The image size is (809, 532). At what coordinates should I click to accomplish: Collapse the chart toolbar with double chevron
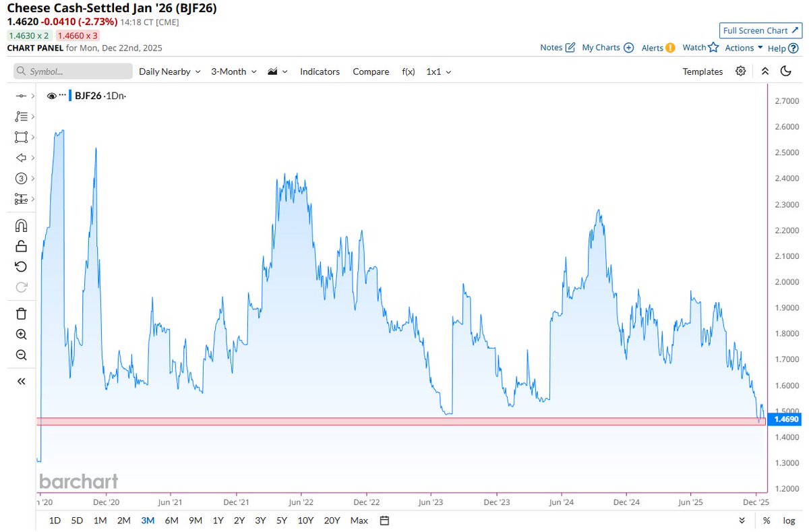coord(765,71)
